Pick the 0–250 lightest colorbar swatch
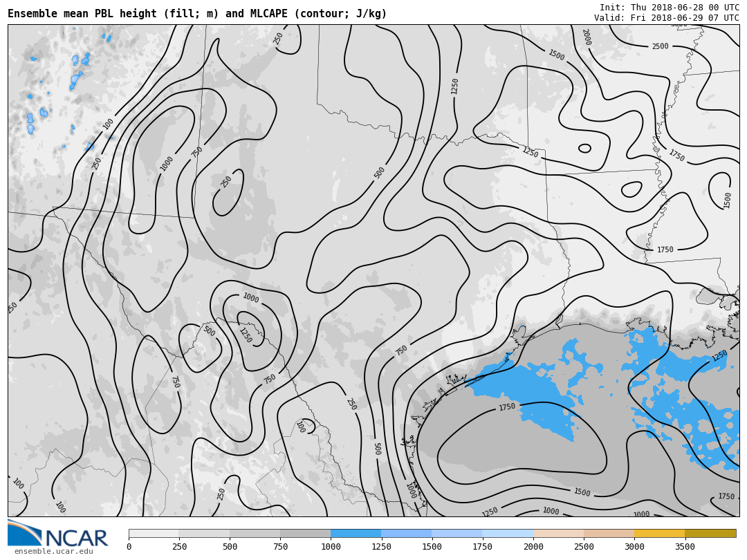Image resolution: width=747 pixels, height=560 pixels. (x=154, y=534)
